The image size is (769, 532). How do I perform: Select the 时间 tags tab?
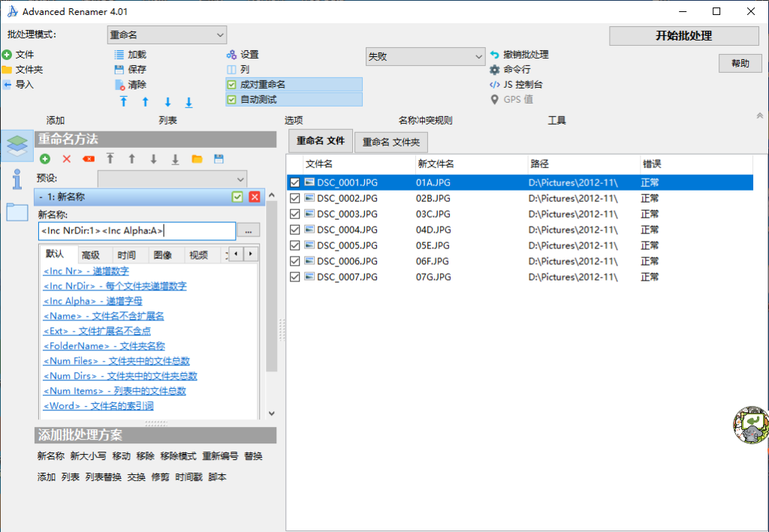tap(126, 254)
